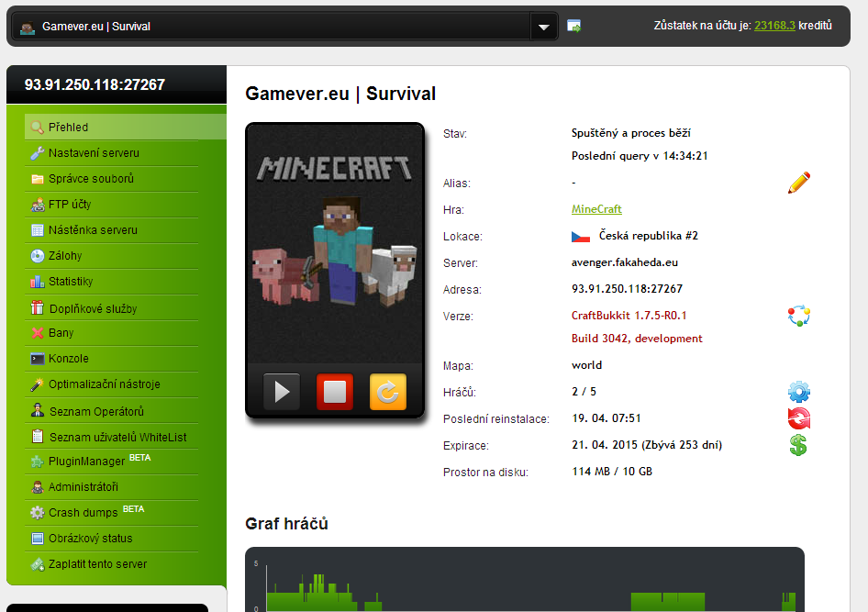This screenshot has width=868, height=612.
Task: Open the Konzole
Action: [111, 359]
